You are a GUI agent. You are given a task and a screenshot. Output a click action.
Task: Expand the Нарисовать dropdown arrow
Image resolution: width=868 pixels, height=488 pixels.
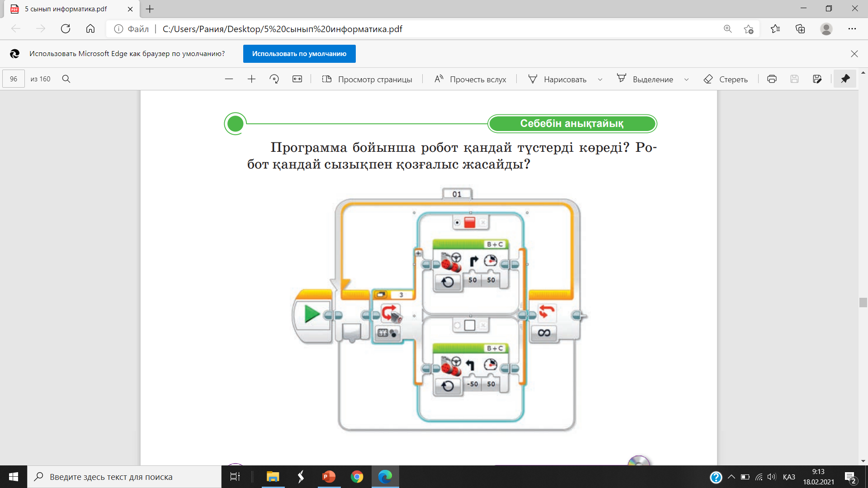coord(600,80)
